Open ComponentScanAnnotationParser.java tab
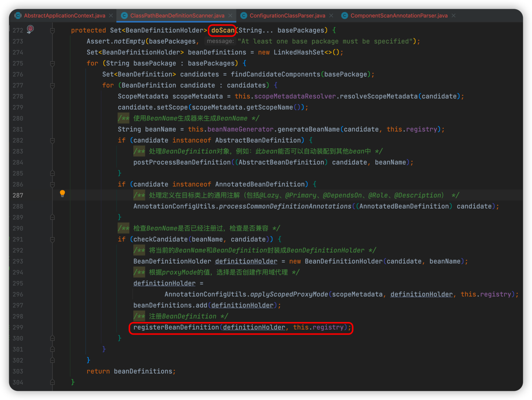Image resolution: width=532 pixels, height=400 pixels. point(399,16)
